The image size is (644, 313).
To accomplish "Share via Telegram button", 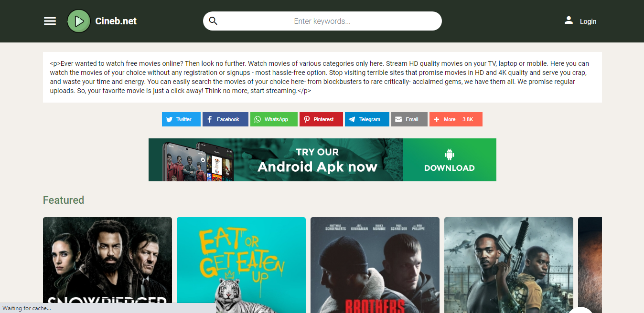I will 367,119.
